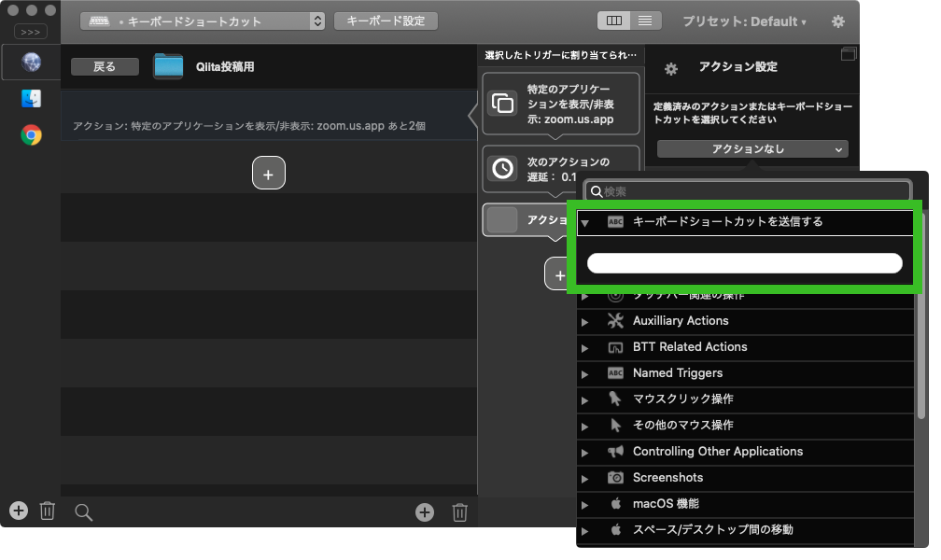
Task: Open the preset settings gear at top right
Action: click(x=837, y=21)
